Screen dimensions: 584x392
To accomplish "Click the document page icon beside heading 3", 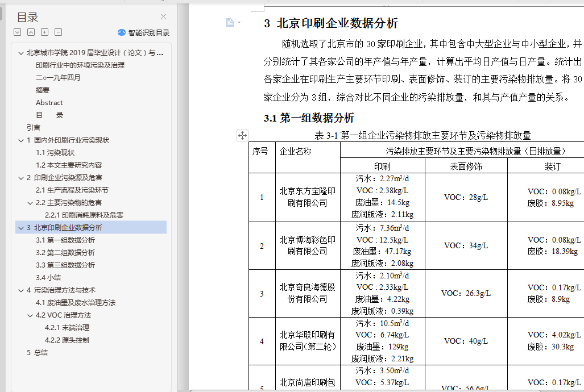I will [230, 23].
